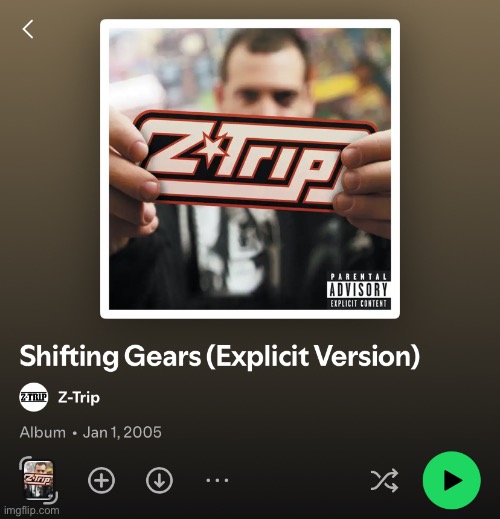Click the Parental Advisory label on cover
Image resolution: width=500 pixels, height=519 pixels.
(x=358, y=290)
